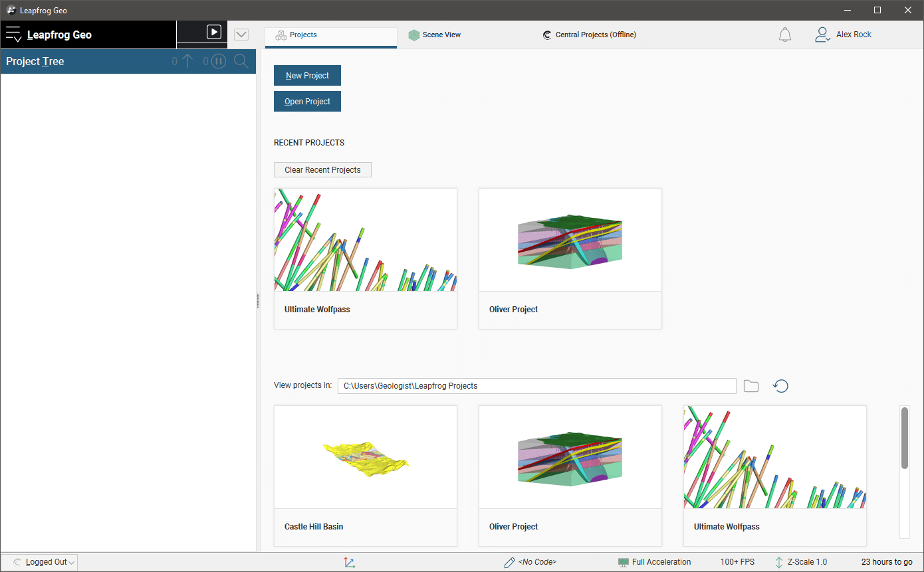The image size is (924, 572).
Task: Click the play button in the top bar
Action: (213, 32)
